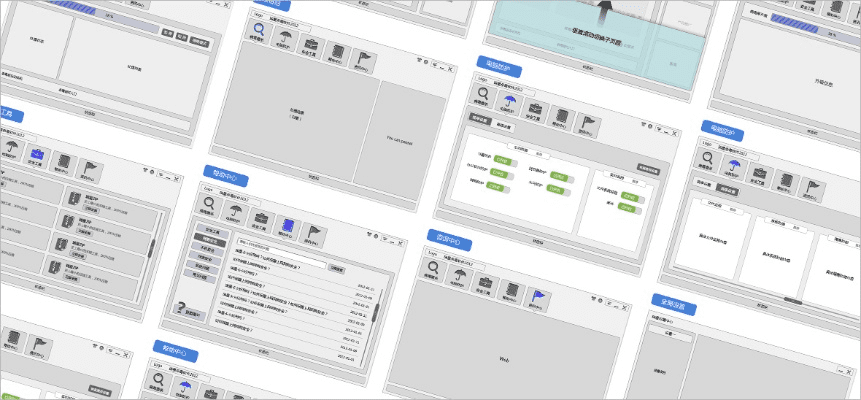Select blue umbrella icon above the ON toggles
861x400 pixels.
509,102
